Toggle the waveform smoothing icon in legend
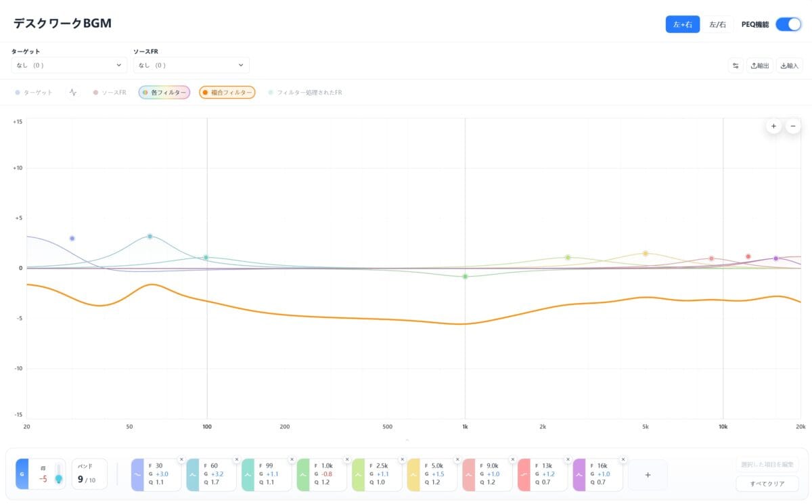Viewport: 812px width, 504px height. (73, 92)
